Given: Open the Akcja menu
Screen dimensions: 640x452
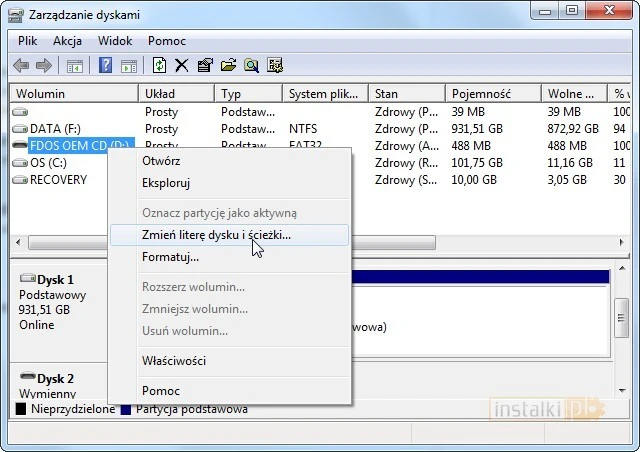Looking at the screenshot, I should pyautogui.click(x=67, y=41).
